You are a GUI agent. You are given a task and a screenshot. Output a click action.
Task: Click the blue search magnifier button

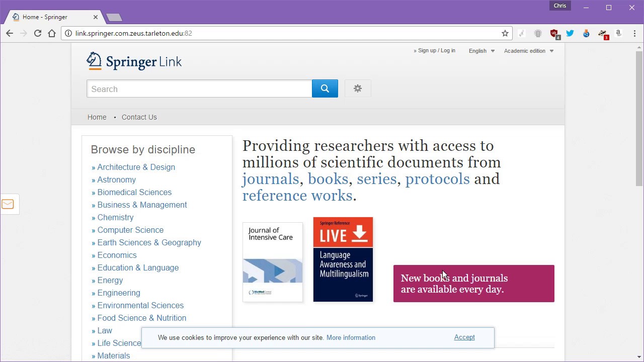[x=325, y=88]
